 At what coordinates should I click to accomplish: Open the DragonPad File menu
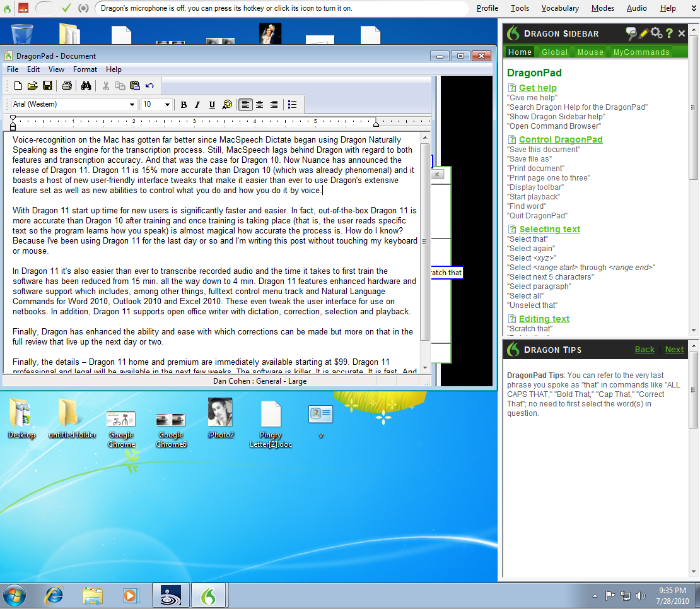tap(13, 69)
